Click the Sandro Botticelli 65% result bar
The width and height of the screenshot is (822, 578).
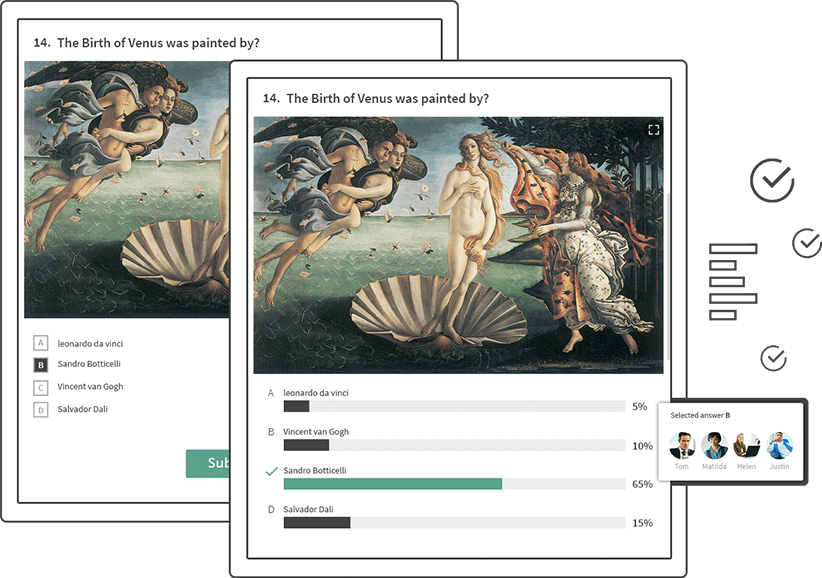(x=454, y=484)
